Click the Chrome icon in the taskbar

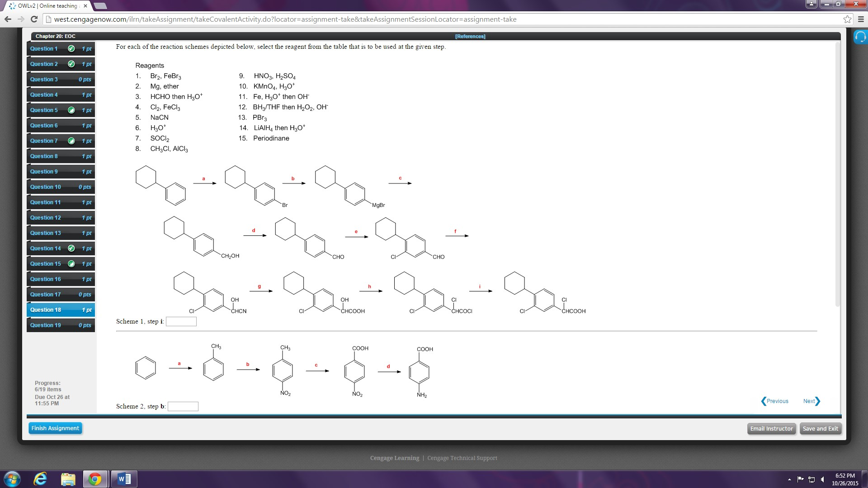[x=95, y=479]
